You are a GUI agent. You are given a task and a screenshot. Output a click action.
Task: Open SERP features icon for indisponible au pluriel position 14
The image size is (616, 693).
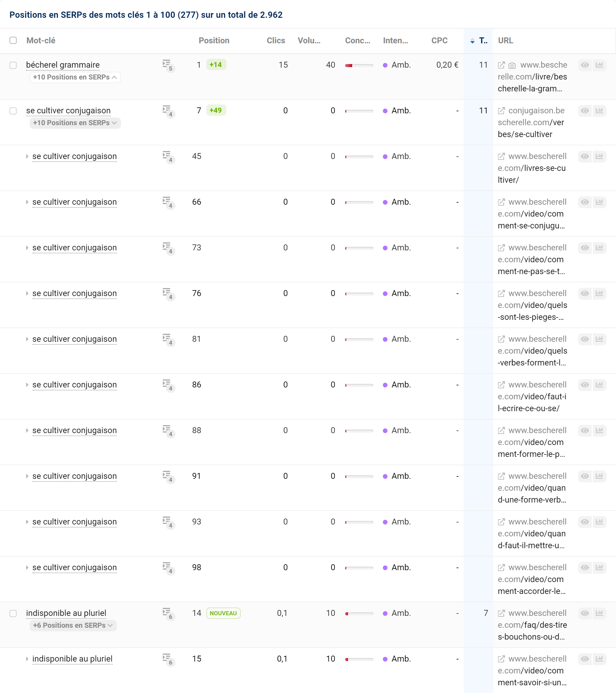point(168,614)
